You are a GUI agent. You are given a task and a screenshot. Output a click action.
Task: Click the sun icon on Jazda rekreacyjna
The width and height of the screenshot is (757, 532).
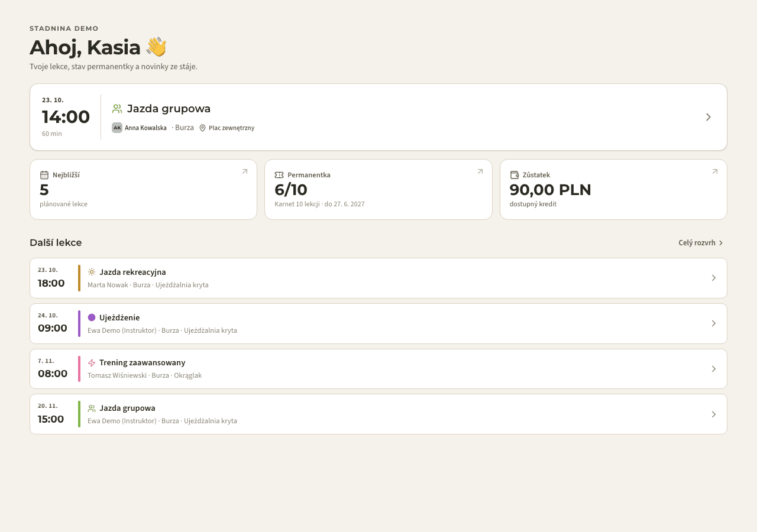coord(92,272)
